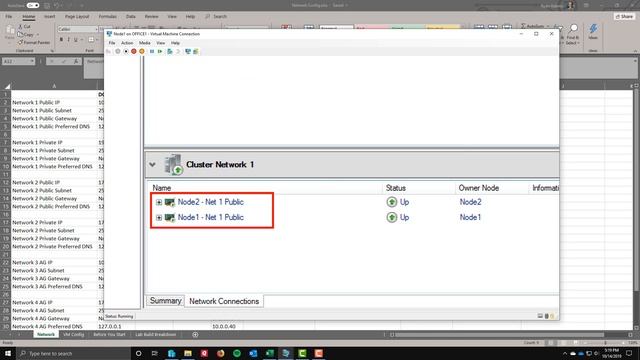Click the Owner Node column header
Screen dimensions: 640x360
click(x=478, y=188)
